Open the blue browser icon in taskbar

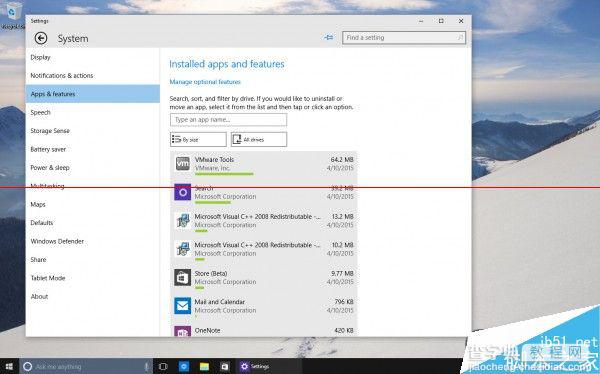tap(184, 366)
